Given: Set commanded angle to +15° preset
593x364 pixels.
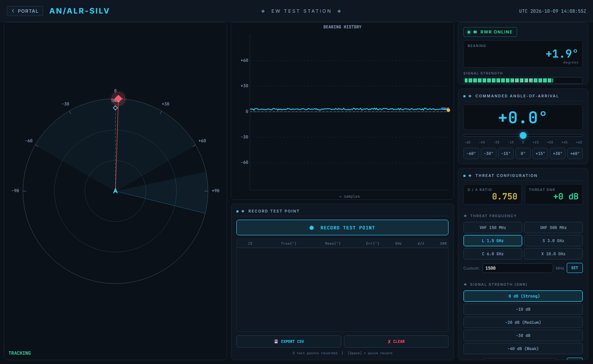Looking at the screenshot, I should tap(540, 154).
